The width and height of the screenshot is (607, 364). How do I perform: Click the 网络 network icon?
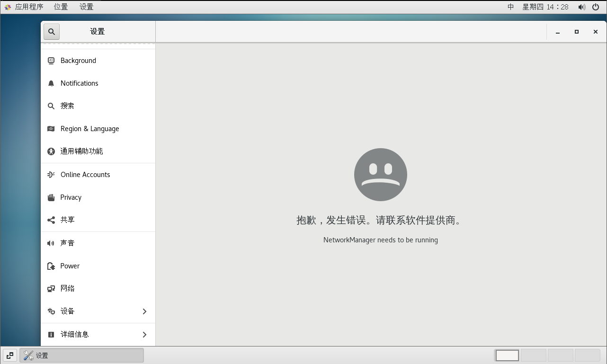51,288
